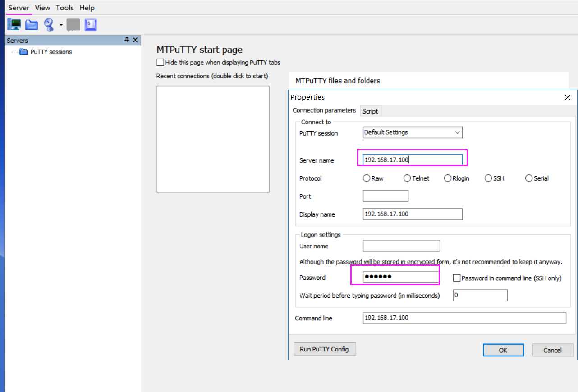Click the send script keyboard key icon
This screenshot has width=578, height=392.
(x=91, y=24)
